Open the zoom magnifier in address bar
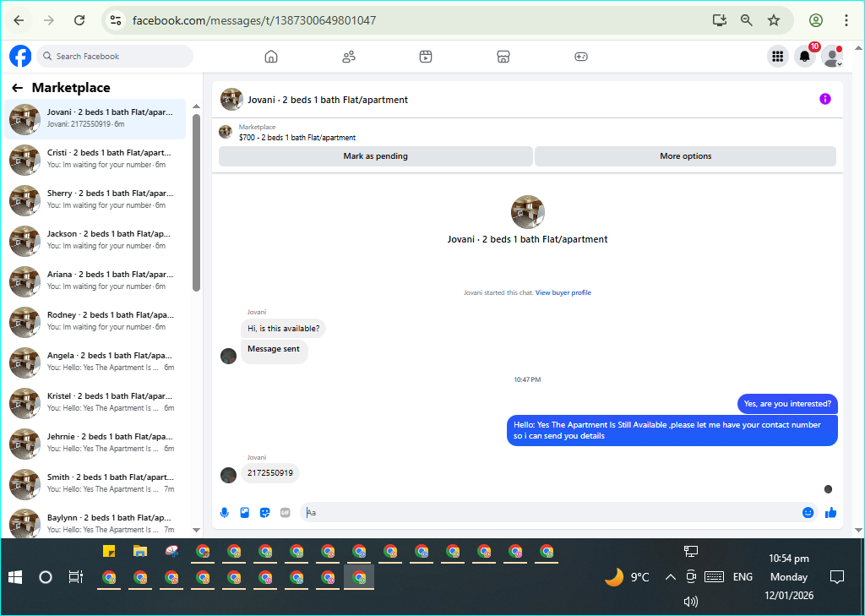The height and width of the screenshot is (616, 865). [x=747, y=20]
